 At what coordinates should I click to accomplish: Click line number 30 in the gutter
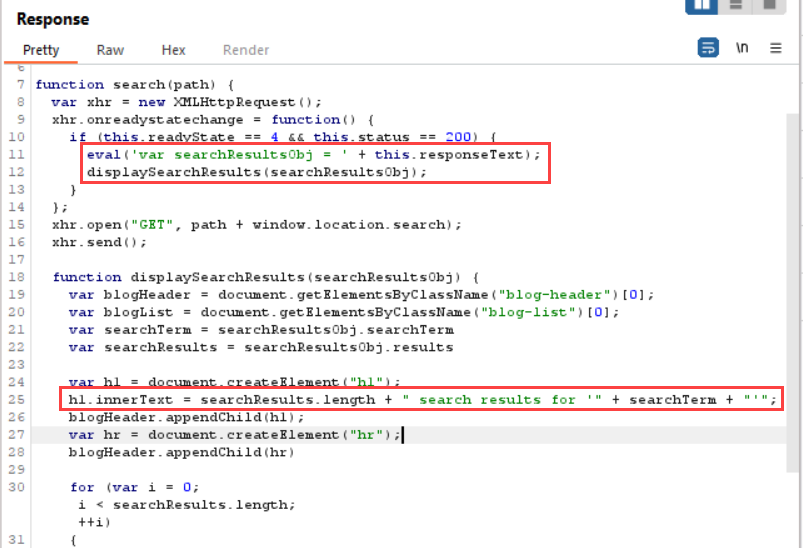[x=16, y=487]
